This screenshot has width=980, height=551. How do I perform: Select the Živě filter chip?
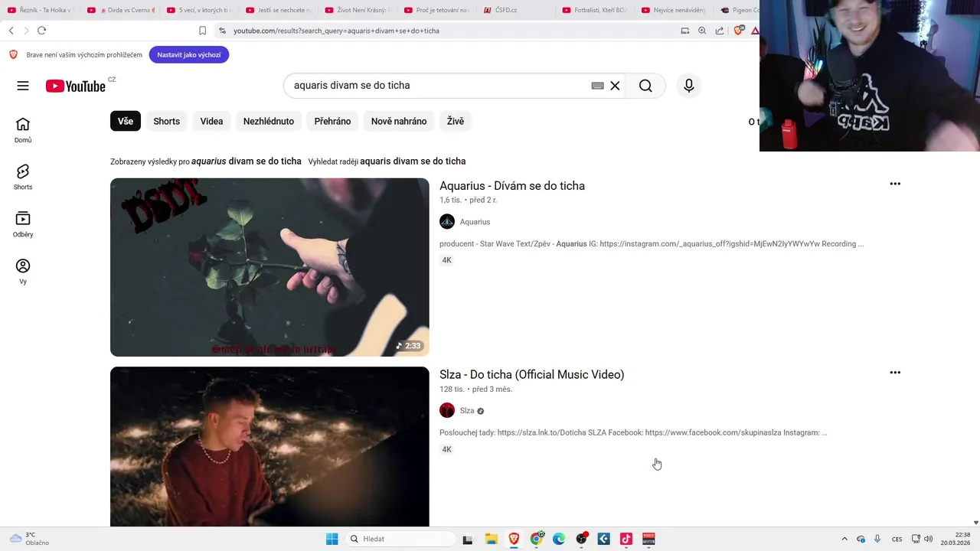pyautogui.click(x=456, y=121)
